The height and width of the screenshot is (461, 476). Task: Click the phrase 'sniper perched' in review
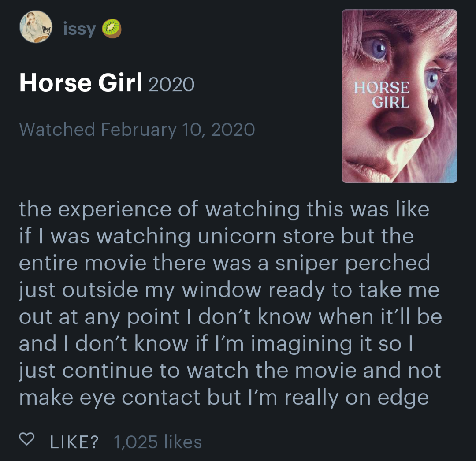[x=353, y=263]
